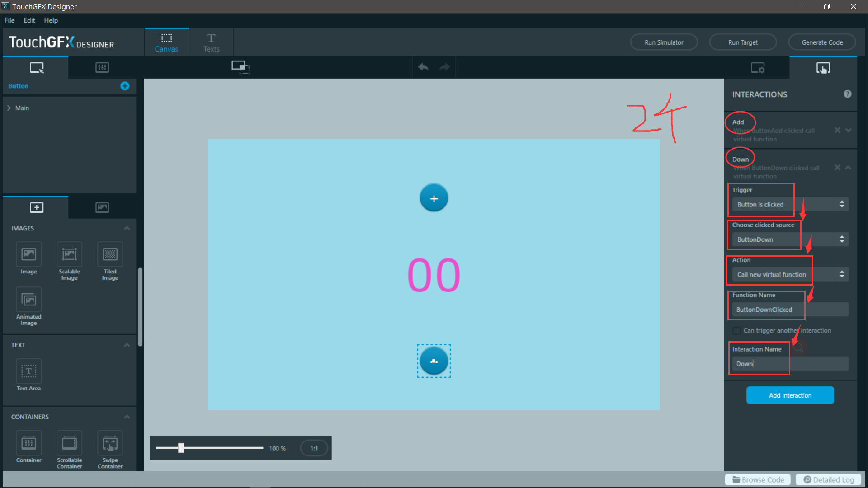Image resolution: width=868 pixels, height=488 pixels.
Task: Click the Run Simulator button
Action: tap(664, 42)
